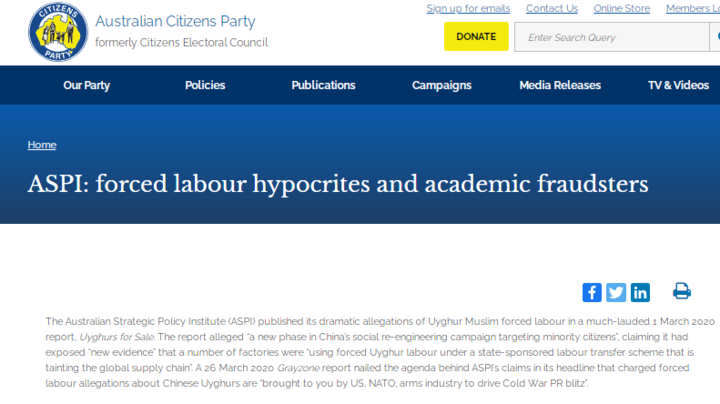Open the Members login link
Screen dimensions: 720x404
pos(693,8)
